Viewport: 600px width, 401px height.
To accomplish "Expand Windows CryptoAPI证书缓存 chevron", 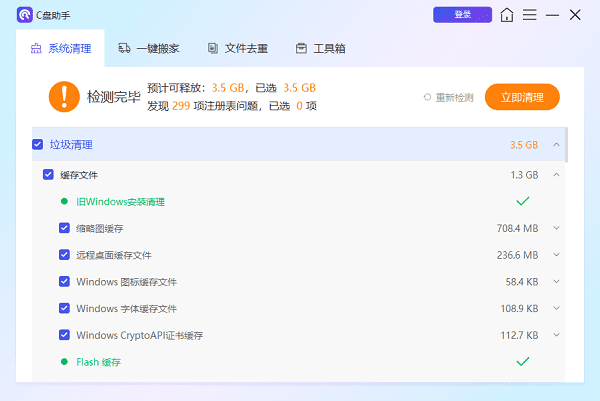I will pyautogui.click(x=557, y=335).
